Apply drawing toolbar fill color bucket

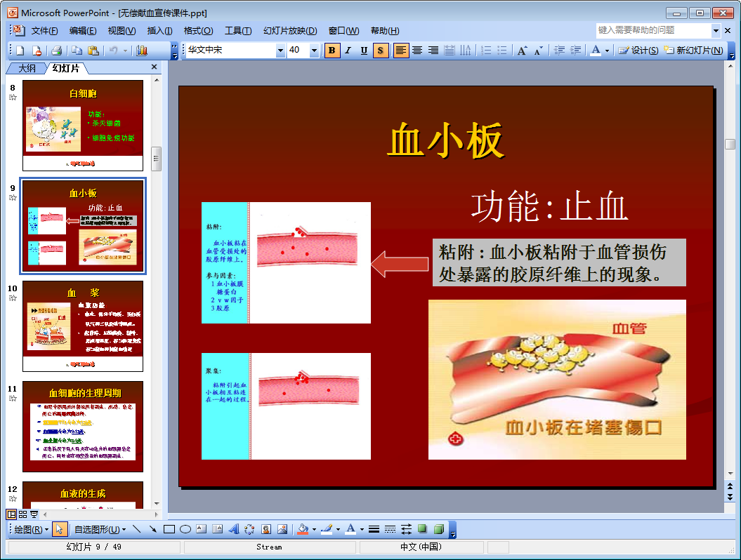click(303, 529)
